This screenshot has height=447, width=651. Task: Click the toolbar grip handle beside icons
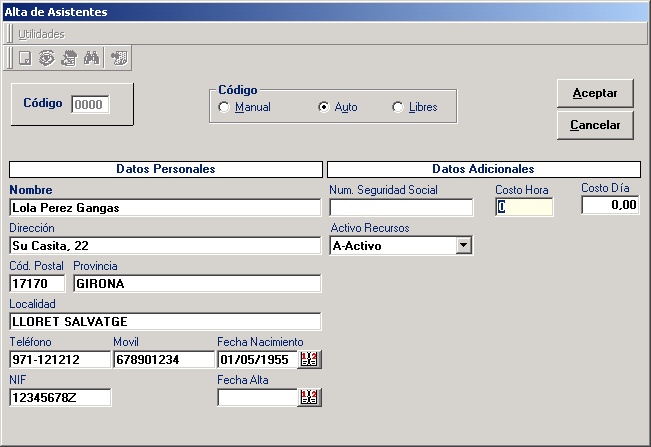coord(10,58)
